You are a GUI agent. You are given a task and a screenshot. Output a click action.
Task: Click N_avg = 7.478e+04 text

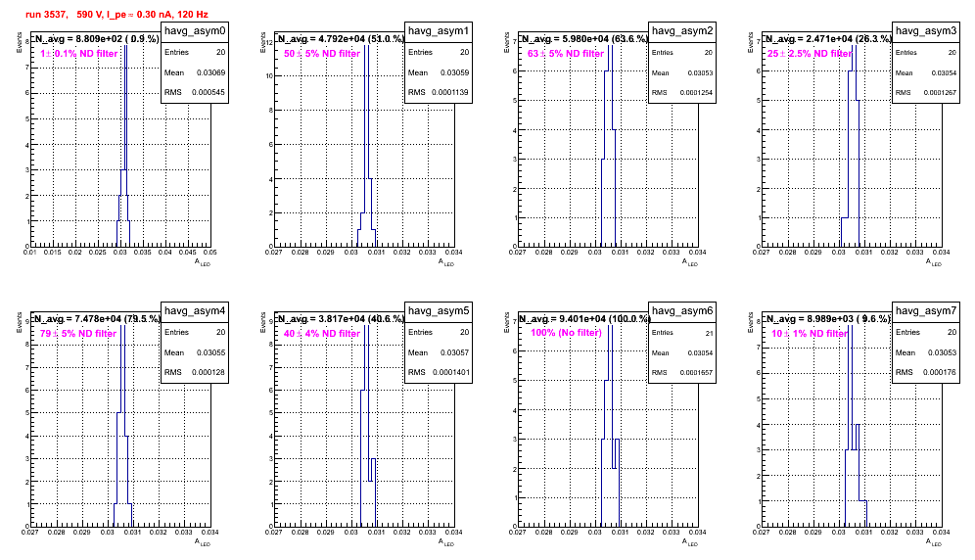tap(97, 318)
